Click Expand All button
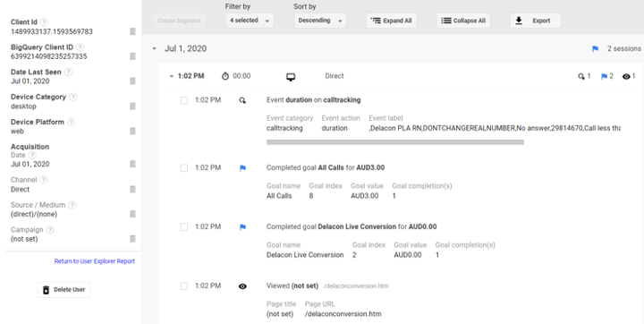Image resolution: width=644 pixels, height=324 pixels. pos(392,21)
